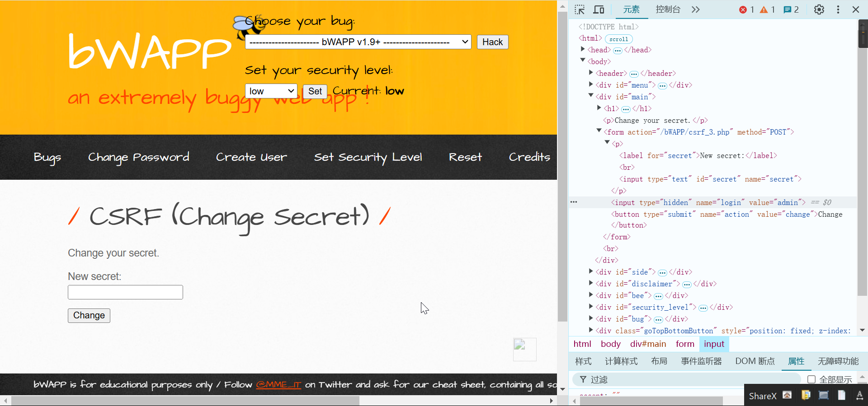Click the broken image thumbnail near the page's lower right

click(x=524, y=349)
